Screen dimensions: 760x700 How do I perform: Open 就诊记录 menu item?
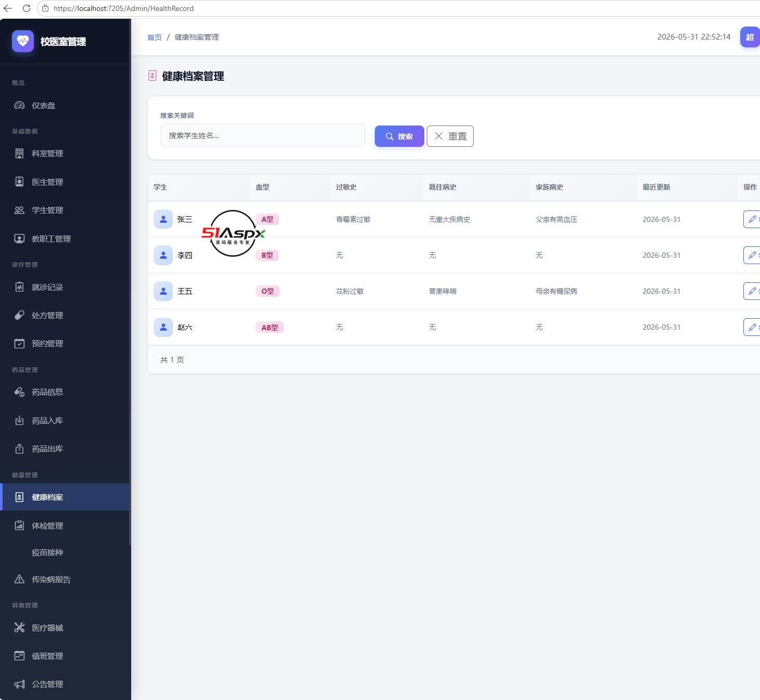(65, 287)
